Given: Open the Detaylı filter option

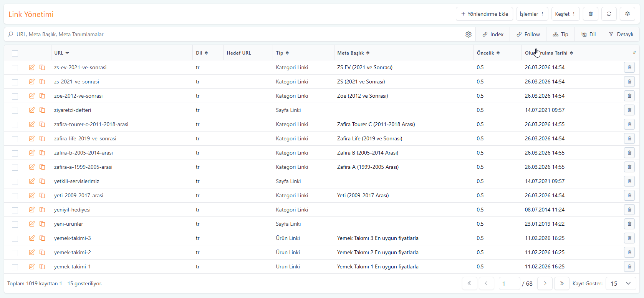Looking at the screenshot, I should pyautogui.click(x=621, y=34).
